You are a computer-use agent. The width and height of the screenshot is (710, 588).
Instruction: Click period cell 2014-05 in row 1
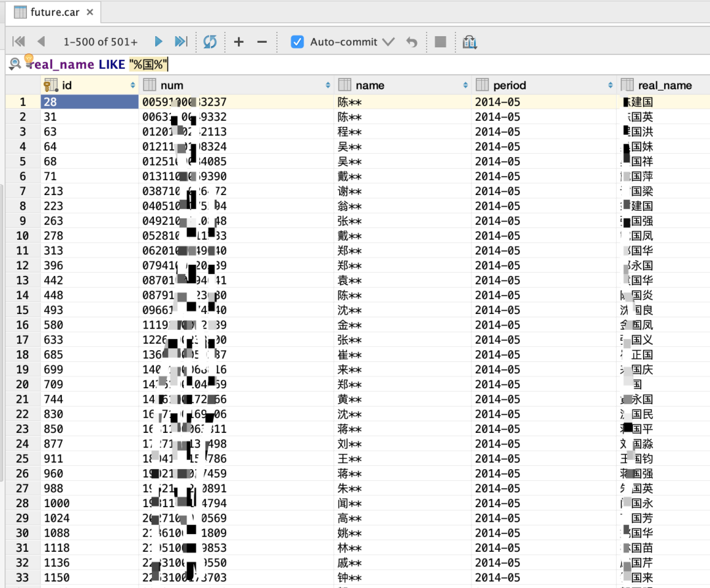(544, 102)
